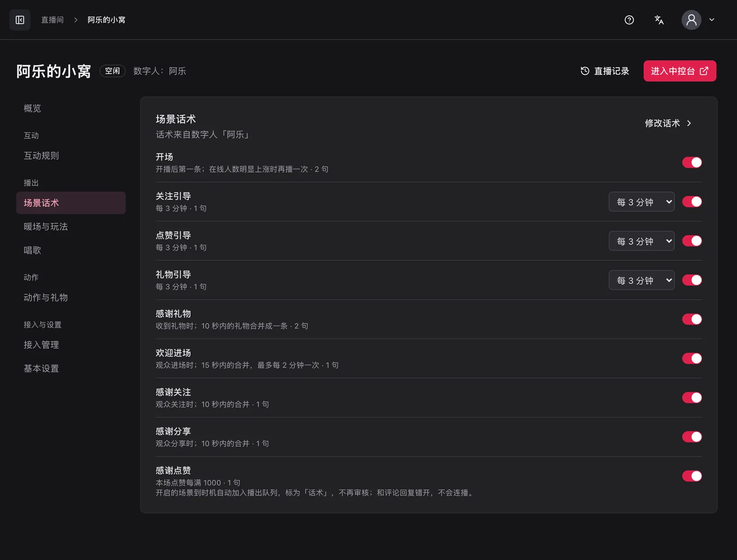
Task: Open 点赞引导 interval dropdown
Action: coord(642,241)
